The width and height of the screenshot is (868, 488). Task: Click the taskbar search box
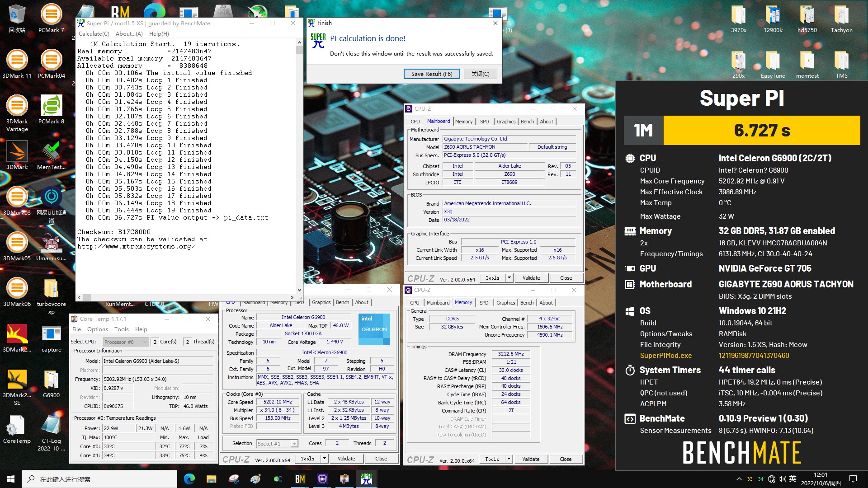click(x=99, y=479)
